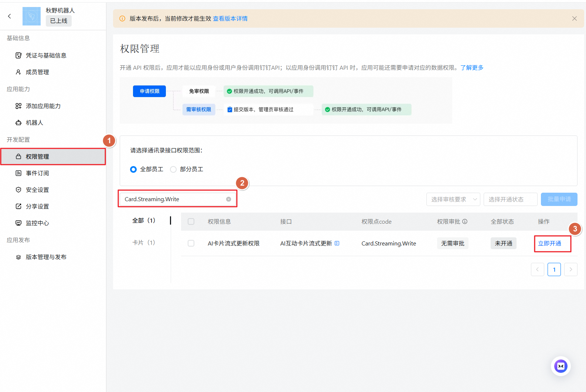Select pagination page 1
The width and height of the screenshot is (586, 392).
coord(554,269)
